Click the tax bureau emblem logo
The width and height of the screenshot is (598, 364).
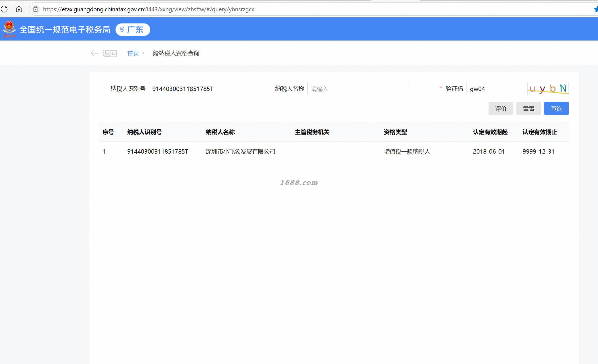[9, 29]
